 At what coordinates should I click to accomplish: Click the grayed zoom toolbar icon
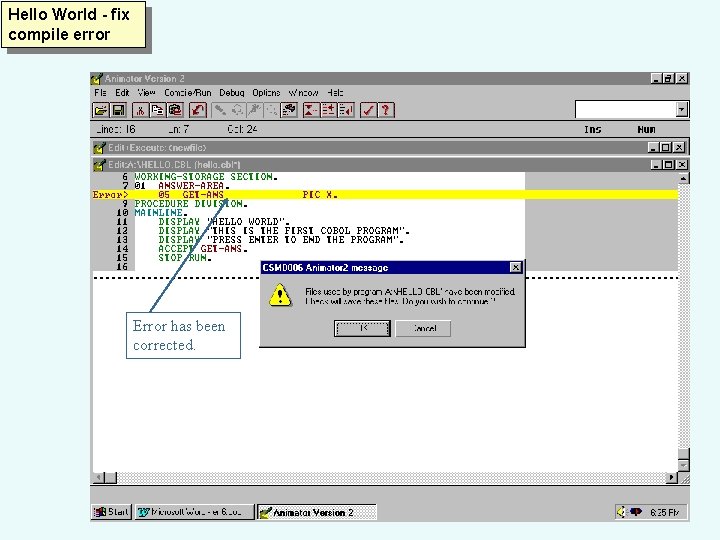tap(271, 110)
